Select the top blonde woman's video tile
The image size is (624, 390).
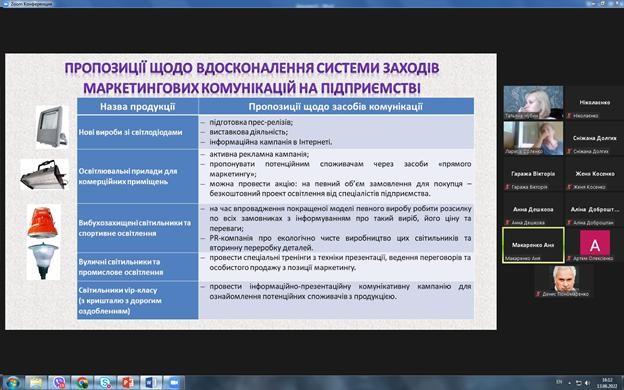pos(533,102)
